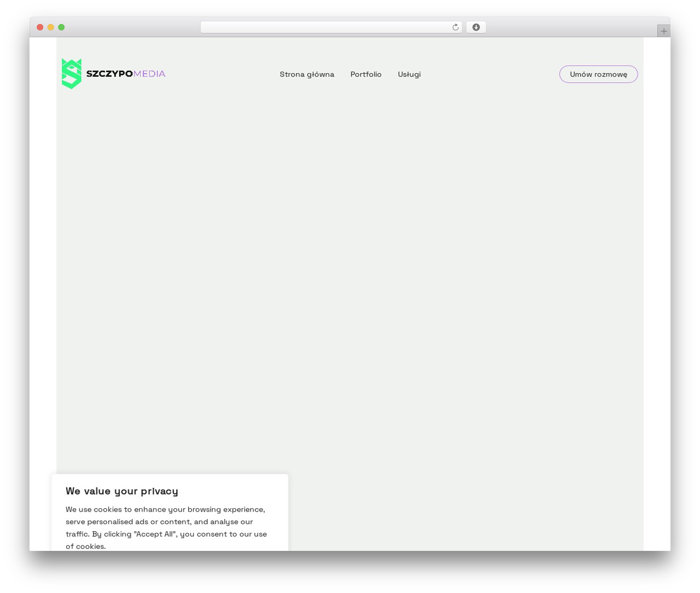
Task: Reload the page with the refresh icon
Action: 455,27
